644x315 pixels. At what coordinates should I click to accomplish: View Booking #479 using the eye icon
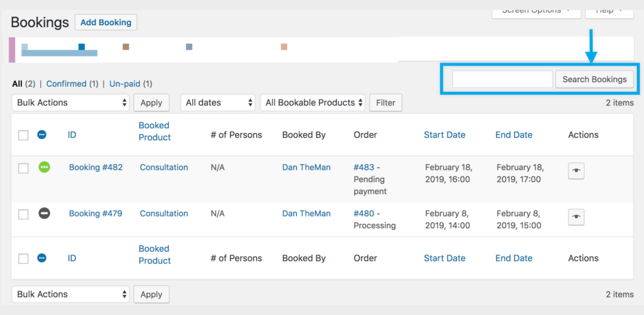click(x=576, y=216)
